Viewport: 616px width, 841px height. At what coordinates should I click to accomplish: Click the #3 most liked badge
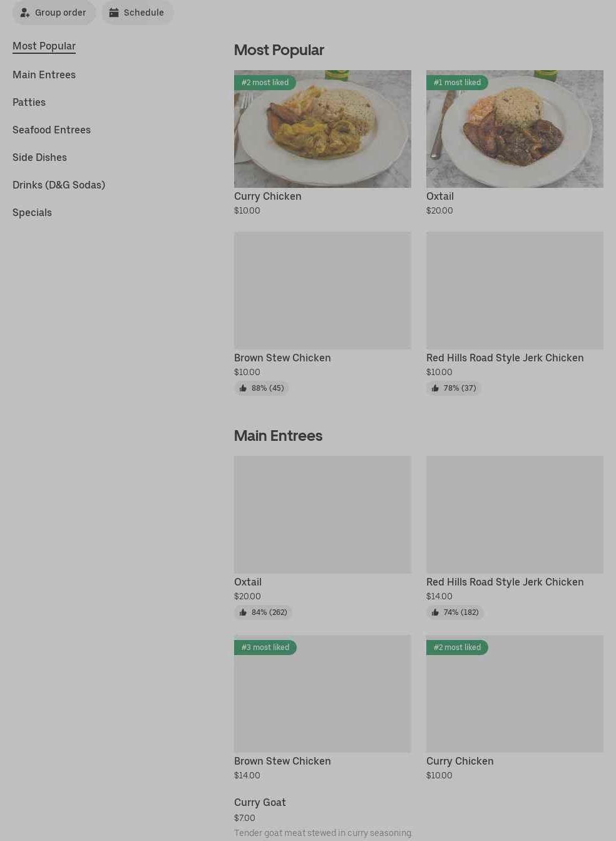[x=265, y=648]
